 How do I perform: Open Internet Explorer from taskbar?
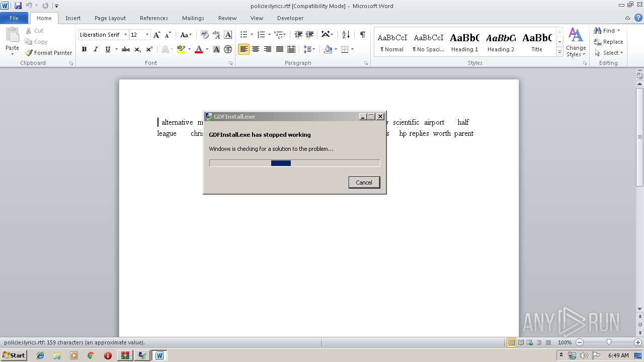point(40,355)
